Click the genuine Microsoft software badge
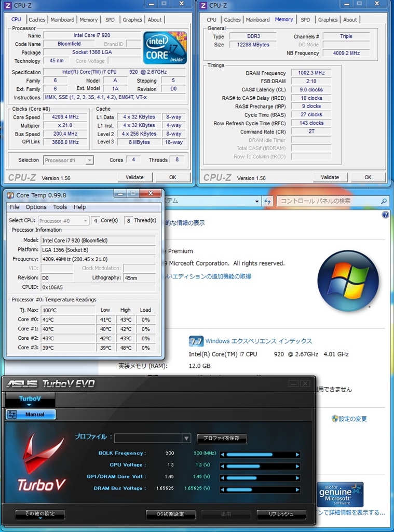Viewport: 394px width, 532px height. 341,494
